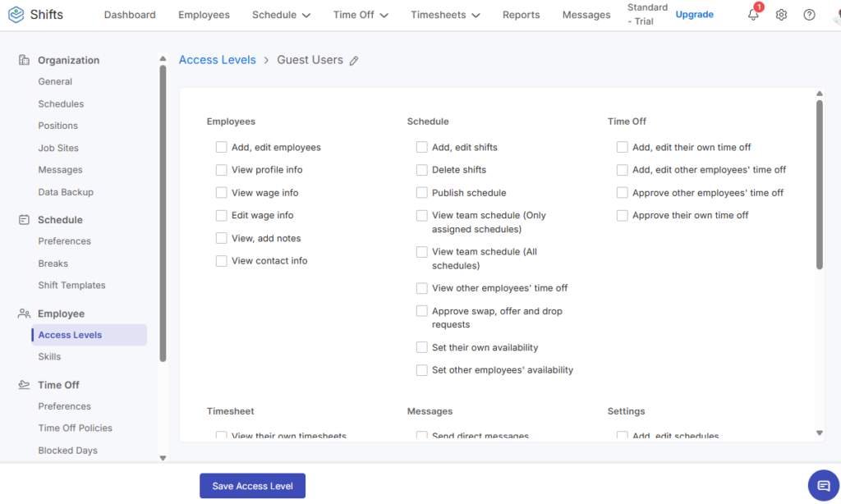Select General under Organization
Viewport: 841px width, 504px height.
tap(55, 81)
